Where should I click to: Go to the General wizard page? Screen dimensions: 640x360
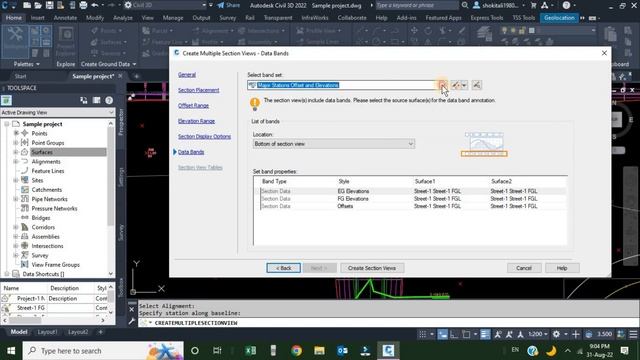[187, 75]
